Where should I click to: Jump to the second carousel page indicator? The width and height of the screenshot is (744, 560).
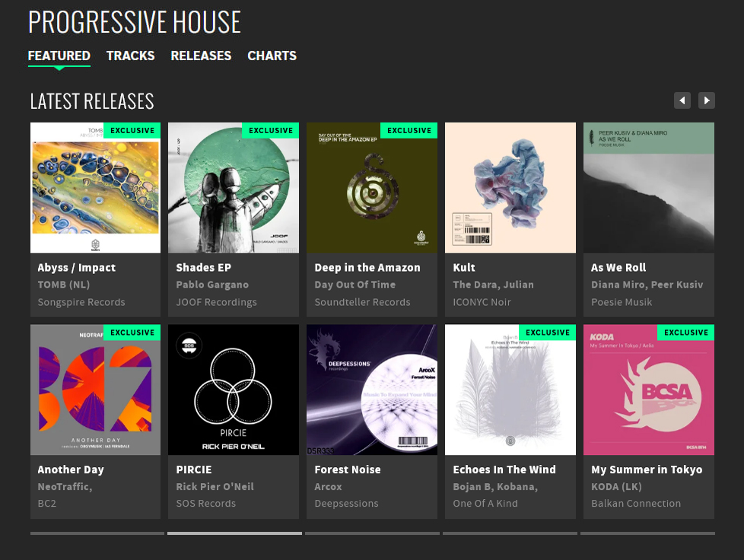pyautogui.click(x=234, y=533)
